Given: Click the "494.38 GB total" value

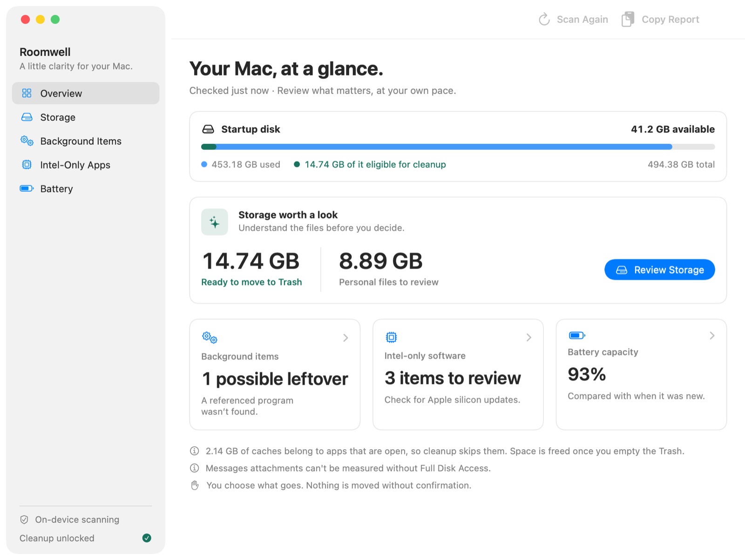Looking at the screenshot, I should tap(681, 164).
